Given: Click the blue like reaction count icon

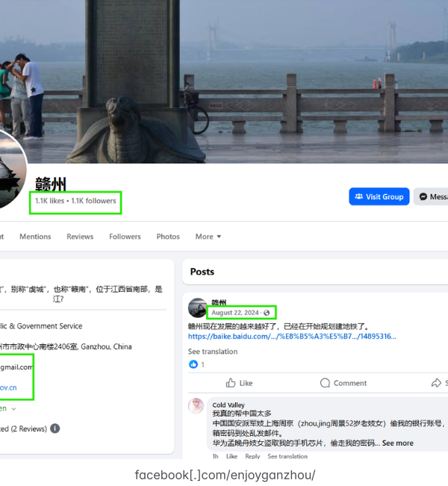Looking at the screenshot, I should pos(194,364).
